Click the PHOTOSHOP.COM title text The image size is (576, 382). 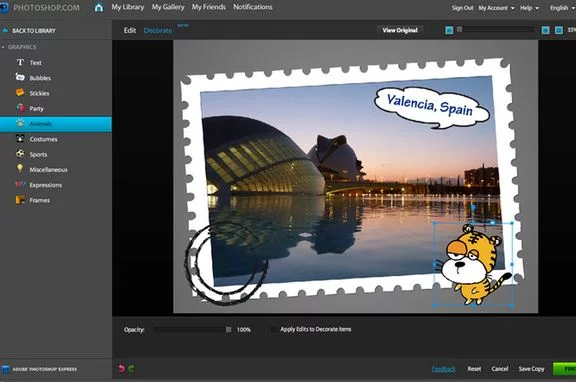coord(46,8)
